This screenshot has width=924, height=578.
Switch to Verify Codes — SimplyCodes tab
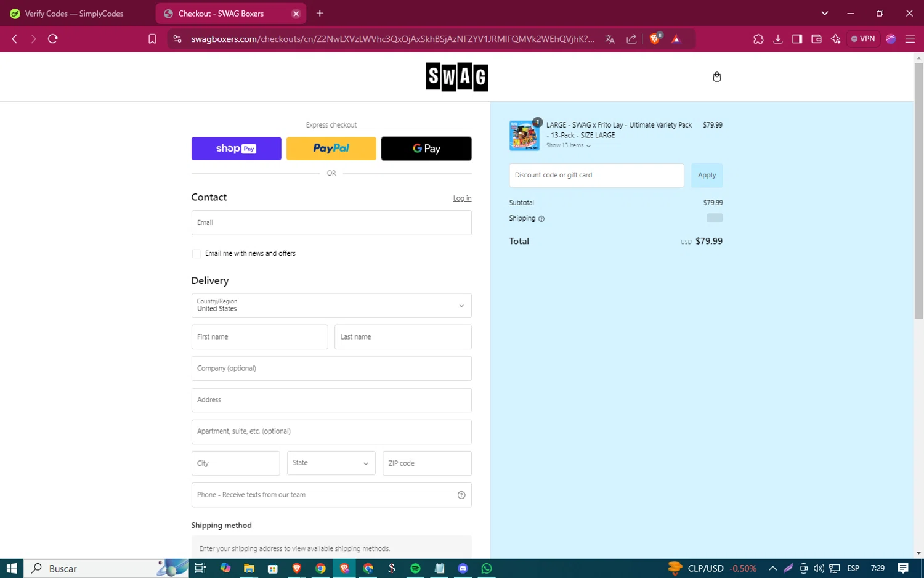pyautogui.click(x=74, y=14)
